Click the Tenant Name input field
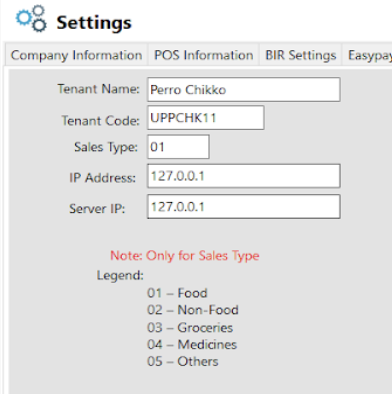 point(244,90)
